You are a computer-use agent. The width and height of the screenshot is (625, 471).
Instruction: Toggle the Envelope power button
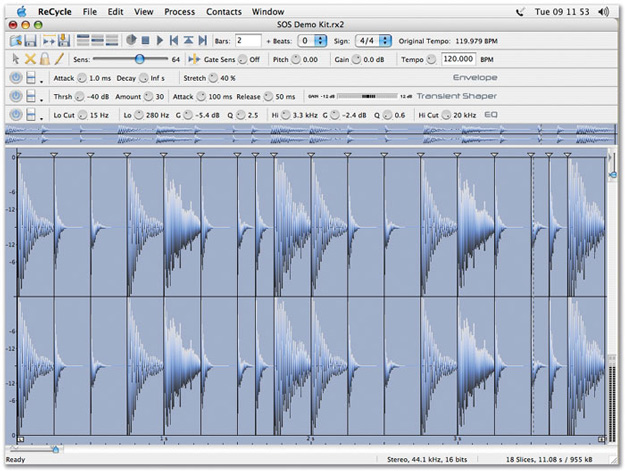(16, 78)
